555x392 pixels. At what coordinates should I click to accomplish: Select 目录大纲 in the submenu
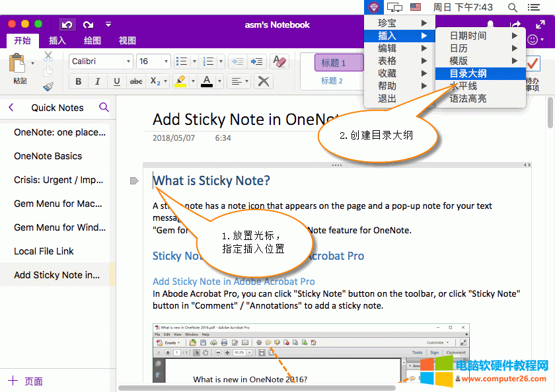click(x=468, y=73)
